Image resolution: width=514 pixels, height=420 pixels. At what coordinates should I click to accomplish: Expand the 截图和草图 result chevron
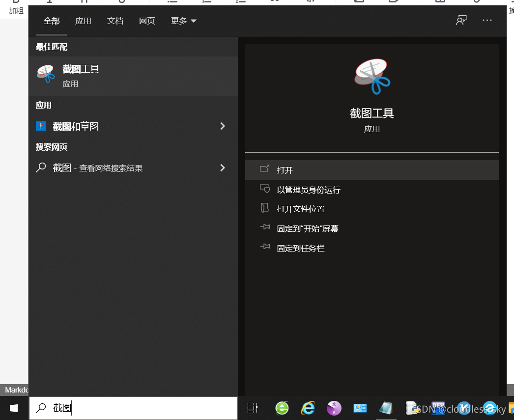[222, 126]
